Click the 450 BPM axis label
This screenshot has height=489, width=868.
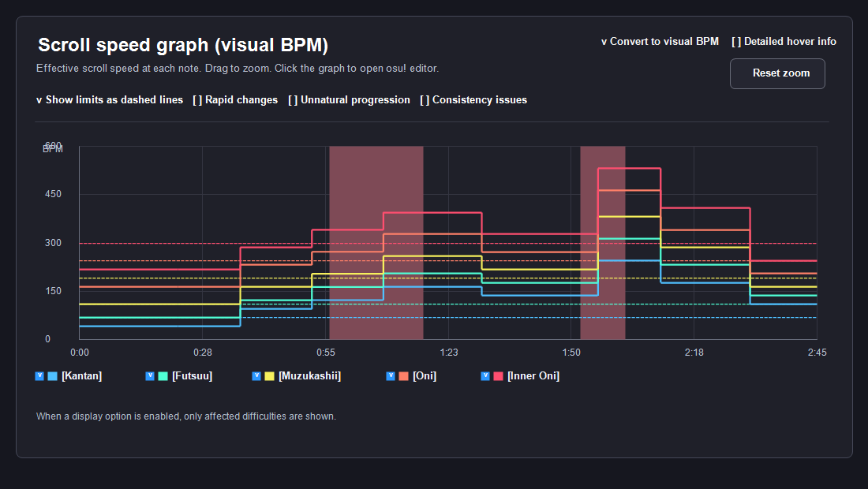53,194
